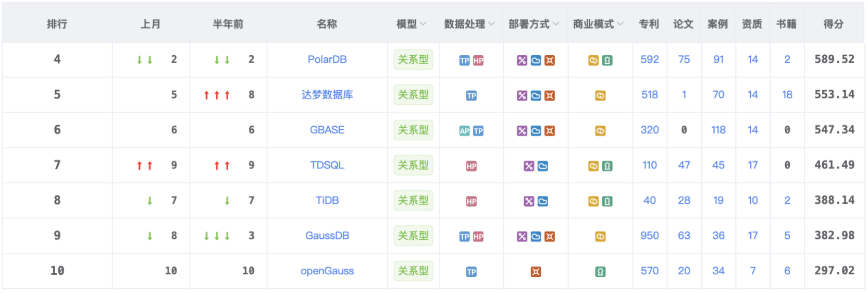Click the TP badge in the openGauss row
This screenshot has height=294, width=868.
[472, 272]
